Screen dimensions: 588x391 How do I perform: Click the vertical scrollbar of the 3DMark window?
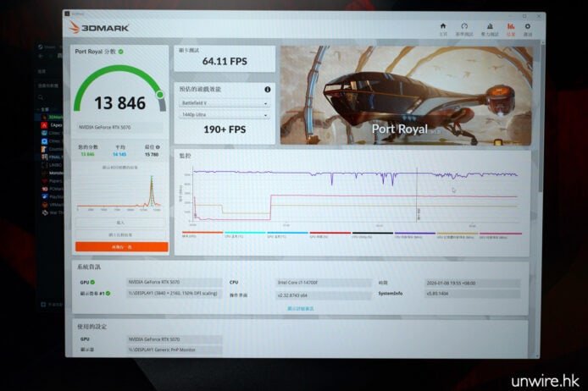[x=541, y=120]
